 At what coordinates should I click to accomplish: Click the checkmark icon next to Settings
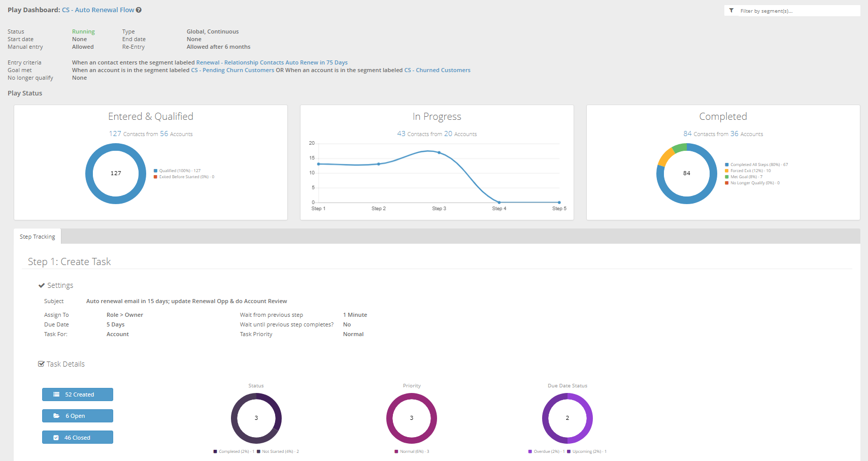(42, 285)
